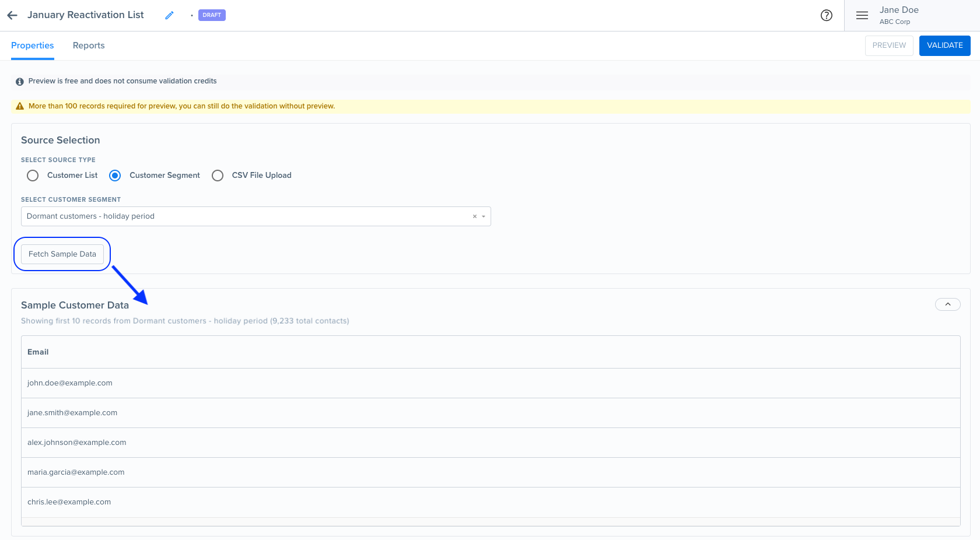Screen dimensions: 980x540
Task: Choose CSV File Upload as source type
Action: 217,176
